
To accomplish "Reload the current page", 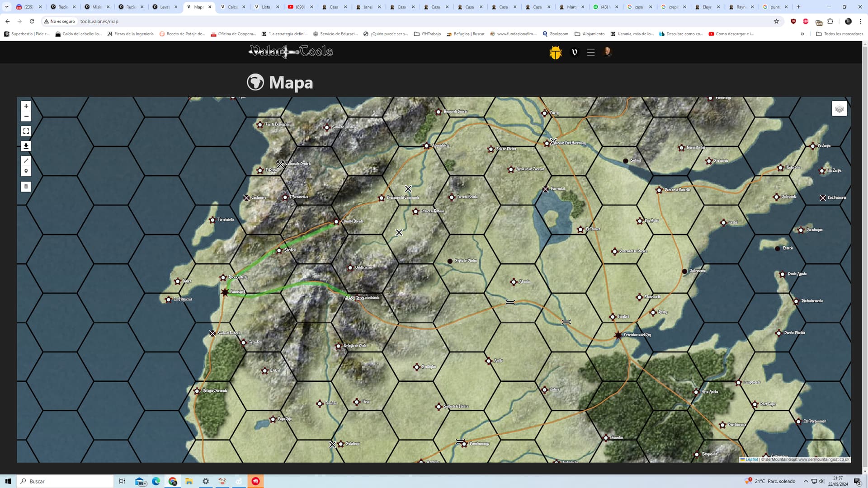I will [x=32, y=21].
